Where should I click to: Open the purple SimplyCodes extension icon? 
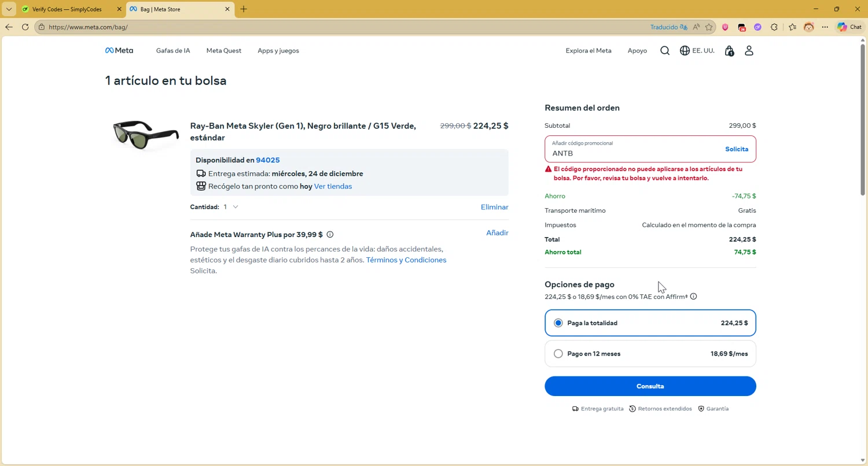point(757,27)
